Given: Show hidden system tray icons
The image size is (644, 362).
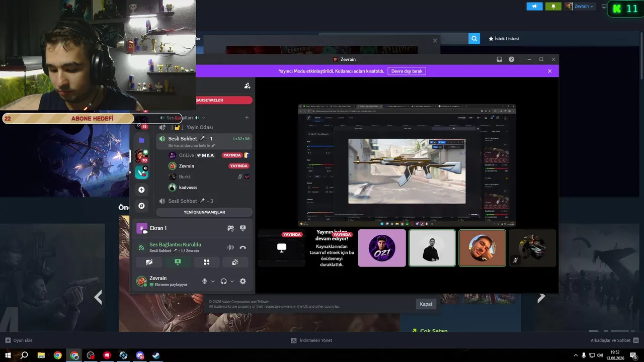Looking at the screenshot, I should click(x=576, y=355).
